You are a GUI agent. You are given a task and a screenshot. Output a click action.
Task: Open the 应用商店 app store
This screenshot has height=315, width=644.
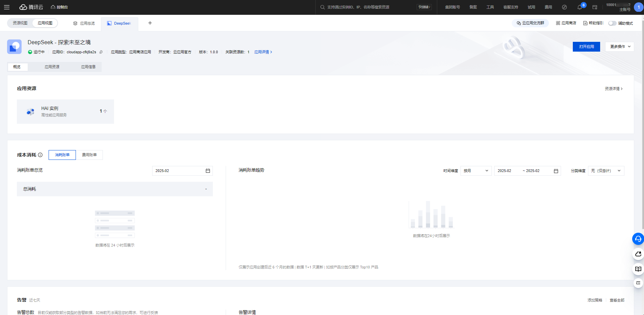(x=566, y=23)
